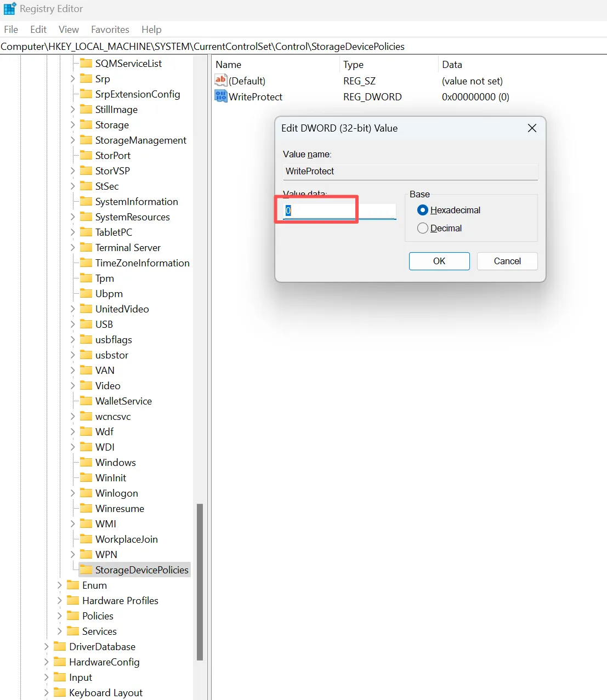This screenshot has height=700, width=607.
Task: Click the registry path address bar
Action: tap(303, 47)
